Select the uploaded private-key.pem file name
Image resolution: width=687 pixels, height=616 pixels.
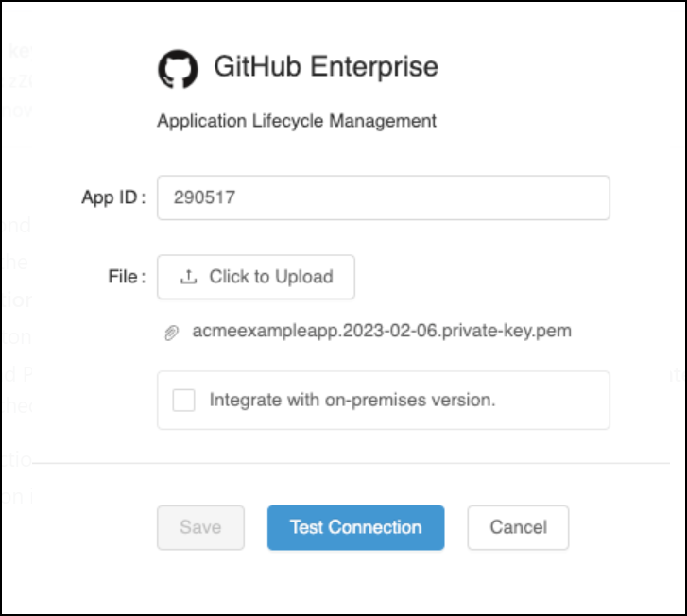point(382,332)
